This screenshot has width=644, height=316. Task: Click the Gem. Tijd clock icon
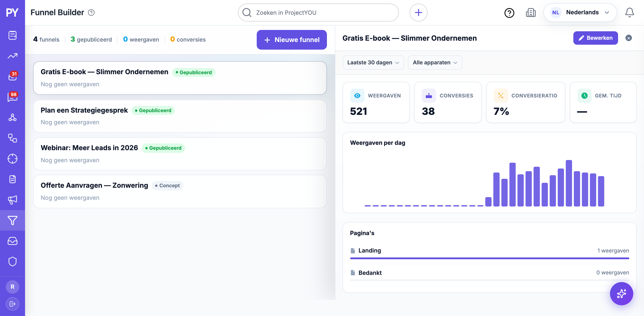(x=584, y=96)
